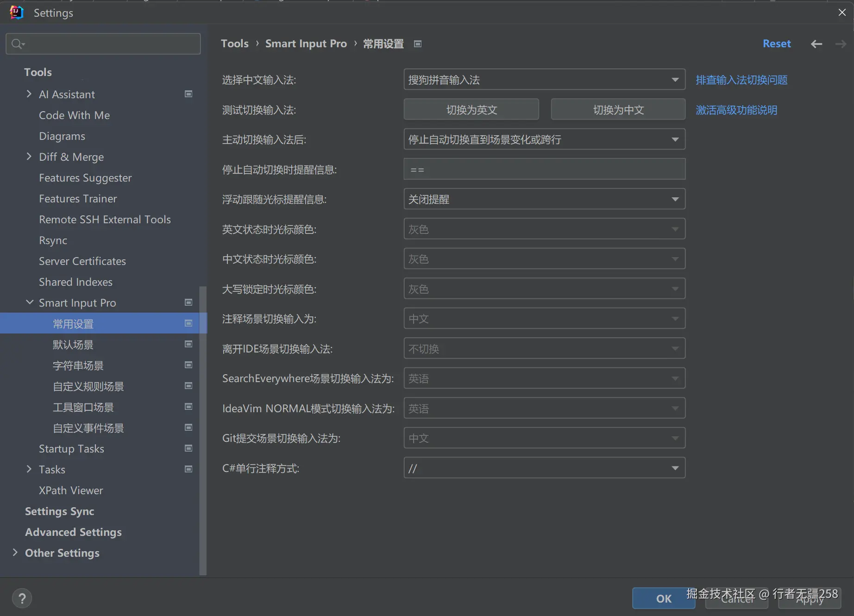Click Smart Input Pro in the breadcrumb

click(x=306, y=43)
